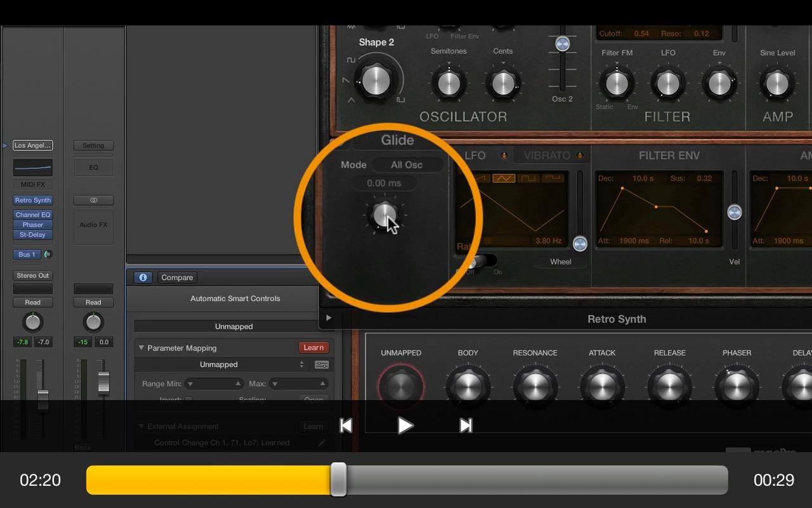Image resolution: width=812 pixels, height=508 pixels.
Task: Turn the first channel pan knob
Action: [32, 322]
